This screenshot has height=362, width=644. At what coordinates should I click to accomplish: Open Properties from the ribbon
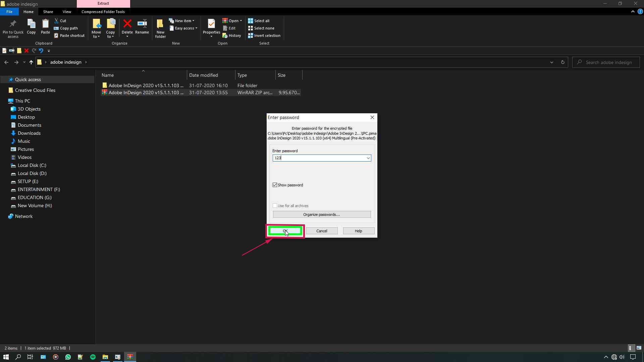click(211, 27)
